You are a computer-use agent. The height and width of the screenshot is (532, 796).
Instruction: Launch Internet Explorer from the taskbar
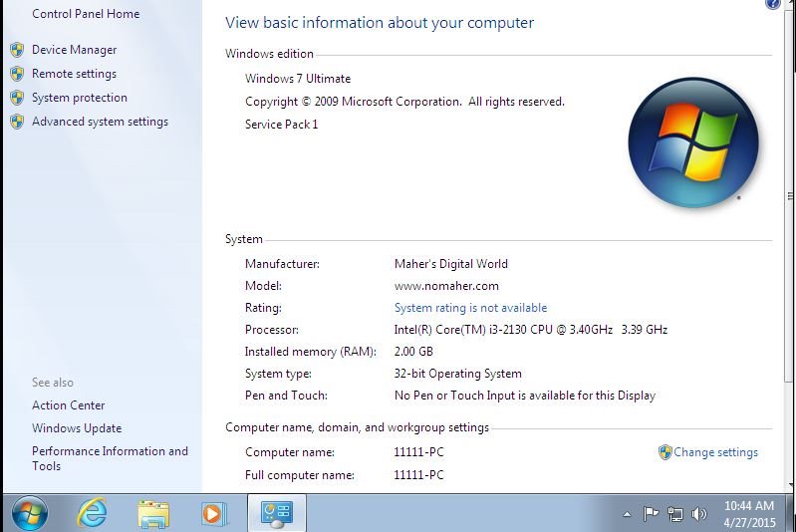point(92,513)
